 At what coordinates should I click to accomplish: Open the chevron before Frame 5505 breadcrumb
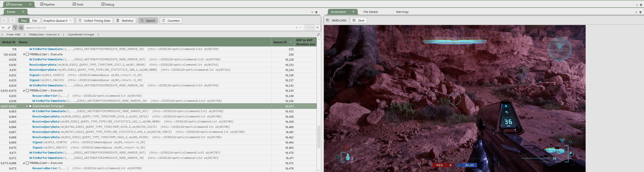pyautogui.click(x=2, y=34)
